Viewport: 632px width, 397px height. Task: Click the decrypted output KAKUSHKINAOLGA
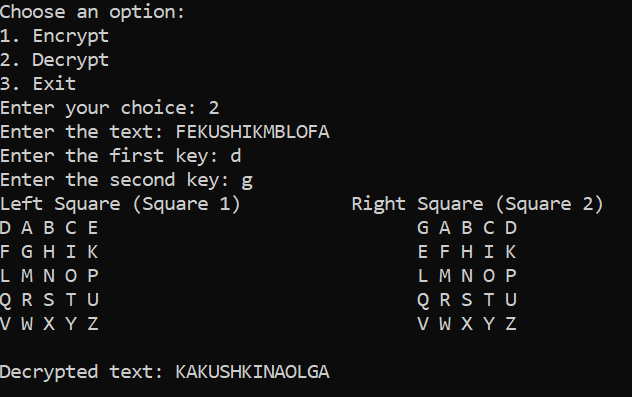pyautogui.click(x=252, y=372)
